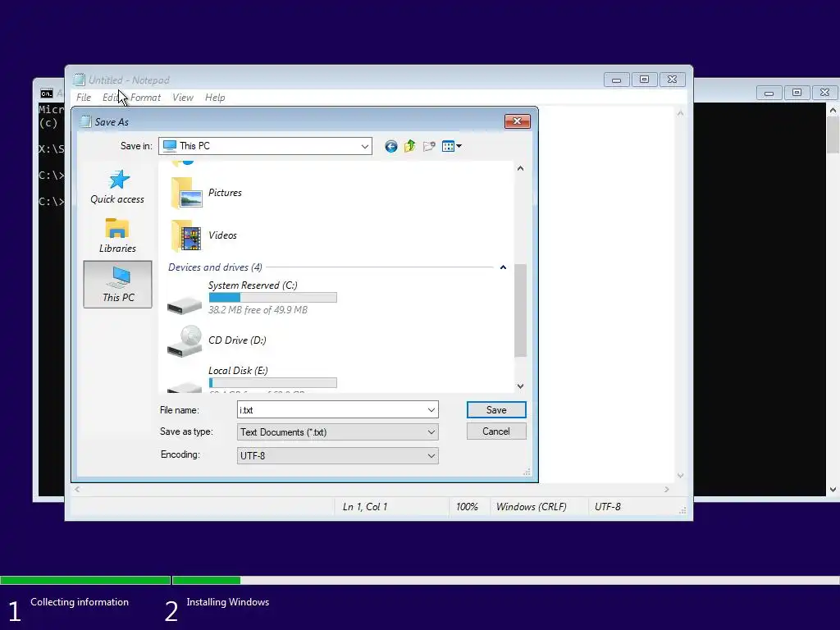Select This PC in the places bar

(118, 285)
